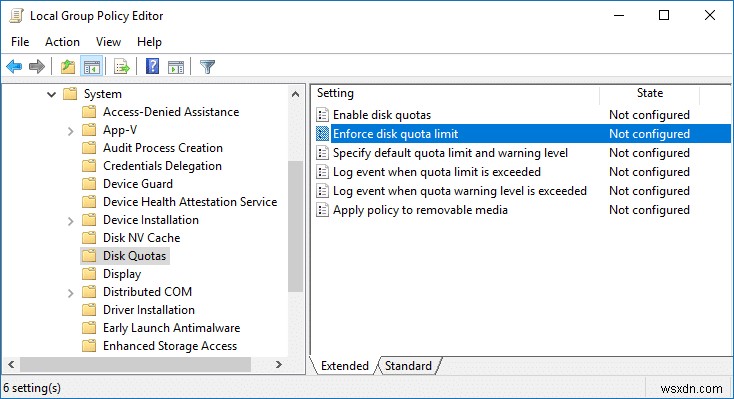Click Not configured state of Apply policy row
The height and width of the screenshot is (399, 734).
[649, 210]
